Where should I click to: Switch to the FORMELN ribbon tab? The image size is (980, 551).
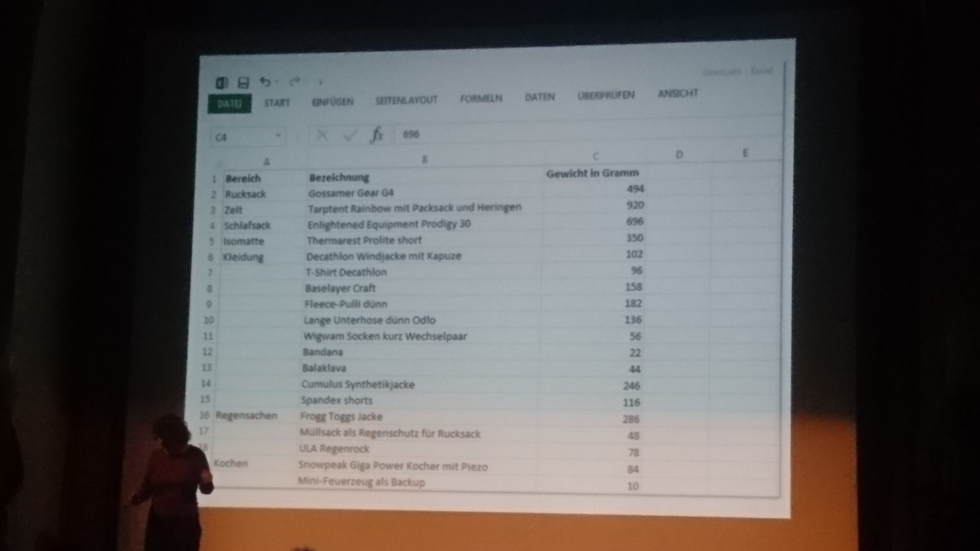tap(481, 98)
